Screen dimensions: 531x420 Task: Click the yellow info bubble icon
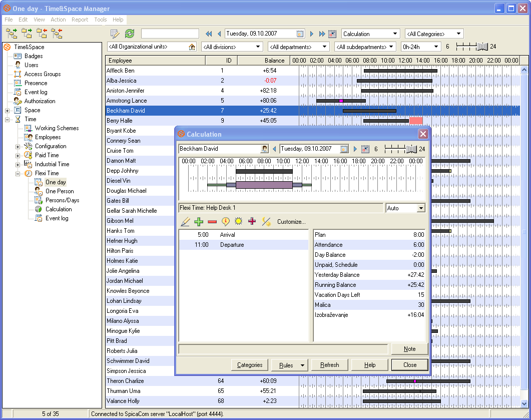tap(225, 222)
